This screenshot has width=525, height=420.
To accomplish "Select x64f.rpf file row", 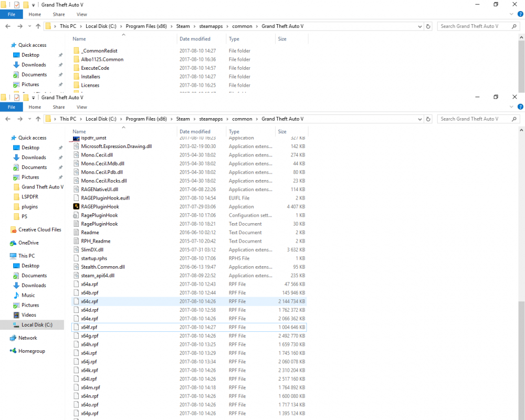I will pos(189,327).
